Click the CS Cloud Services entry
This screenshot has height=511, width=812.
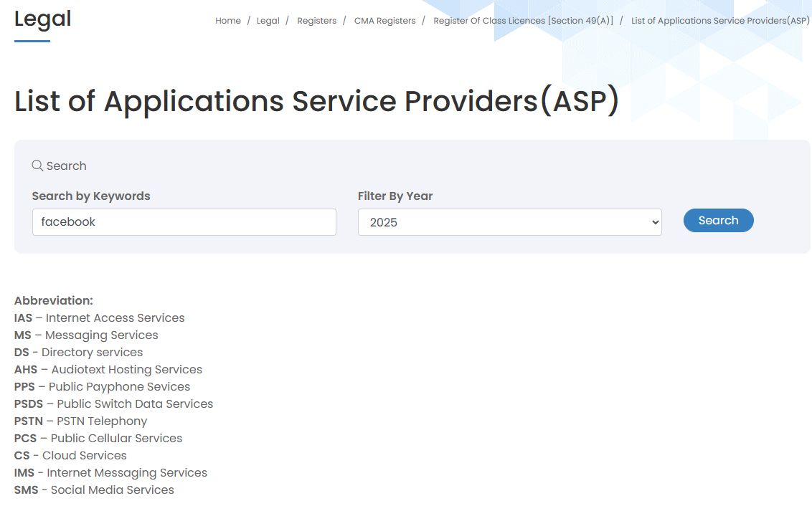[70, 455]
